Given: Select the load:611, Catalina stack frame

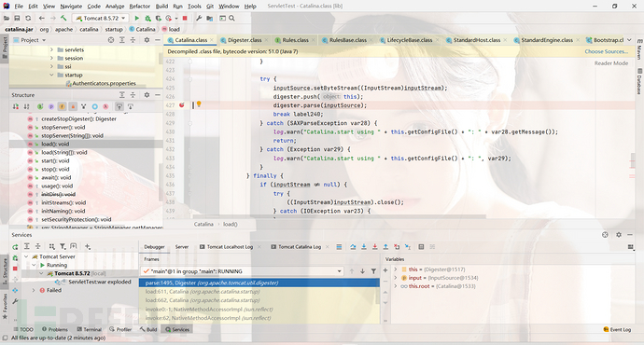Looking at the screenshot, I should pos(259,292).
